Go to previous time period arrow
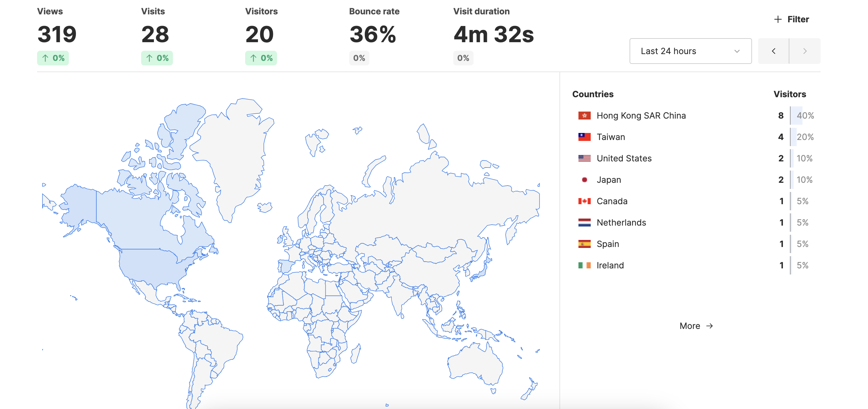Screen dimensions: 868x409 pyautogui.click(x=773, y=51)
